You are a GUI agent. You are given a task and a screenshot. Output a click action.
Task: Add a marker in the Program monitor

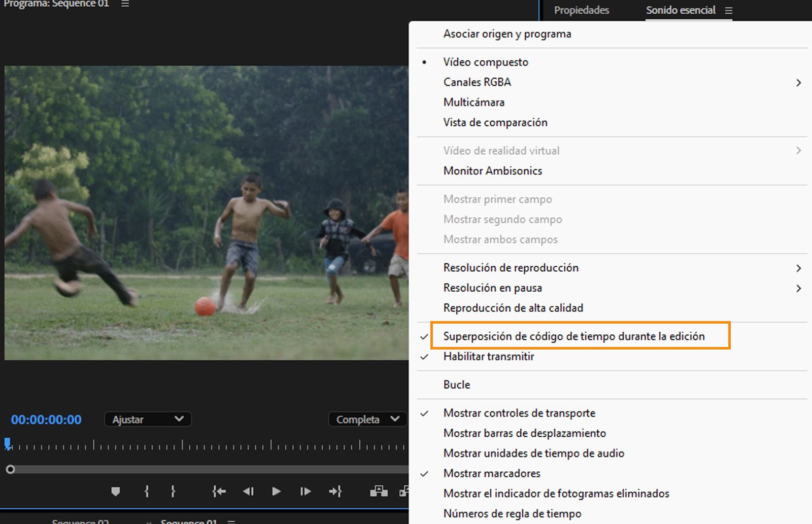click(x=116, y=491)
